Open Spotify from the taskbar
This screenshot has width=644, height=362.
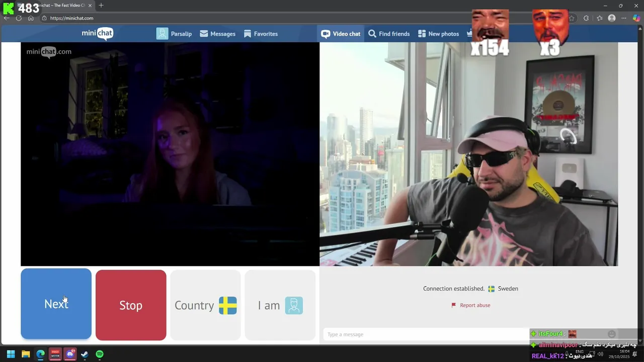[x=100, y=354]
